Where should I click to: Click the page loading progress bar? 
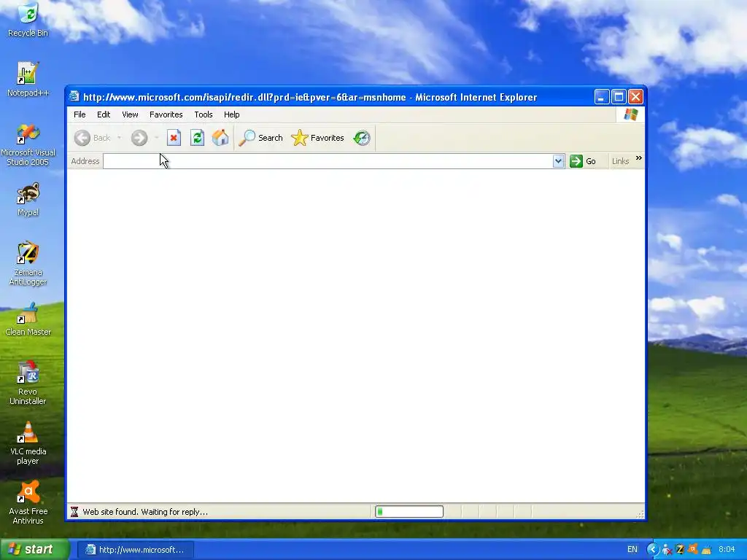(x=409, y=512)
